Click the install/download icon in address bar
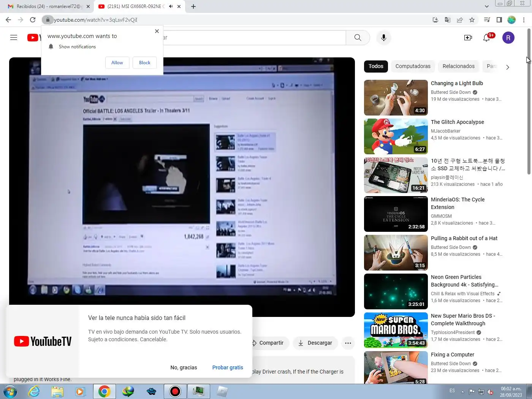This screenshot has width=532, height=399. point(435,20)
